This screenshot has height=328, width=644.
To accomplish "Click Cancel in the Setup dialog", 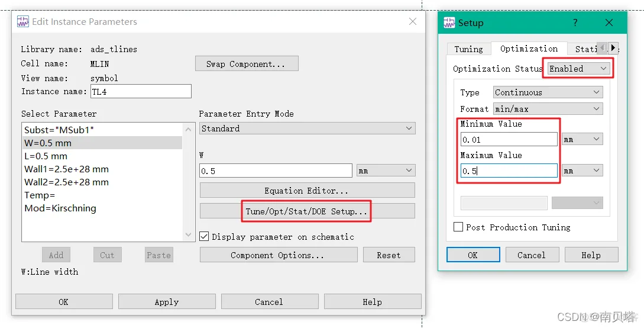I will 532,255.
